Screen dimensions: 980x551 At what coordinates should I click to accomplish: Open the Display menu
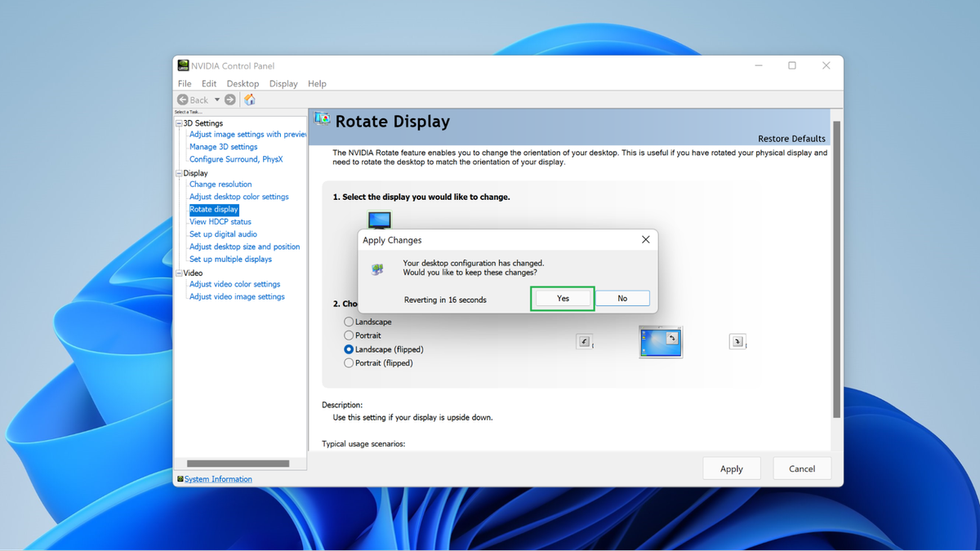[x=283, y=83]
